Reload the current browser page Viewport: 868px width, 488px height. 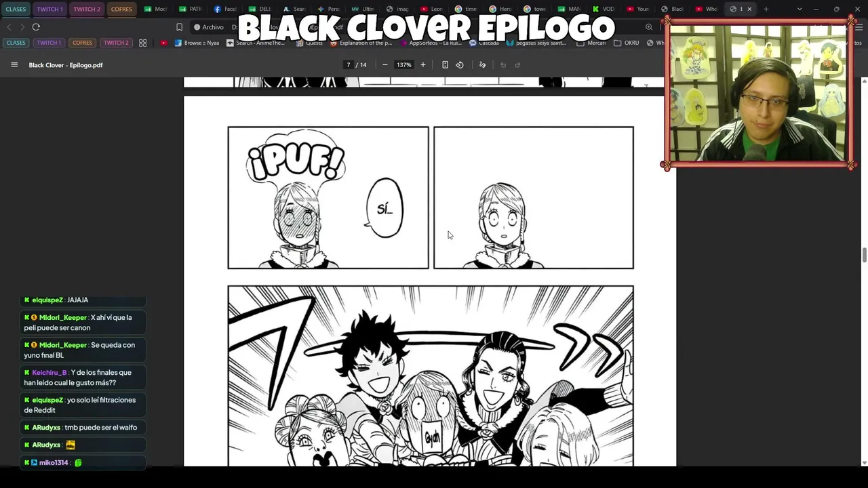(x=36, y=27)
